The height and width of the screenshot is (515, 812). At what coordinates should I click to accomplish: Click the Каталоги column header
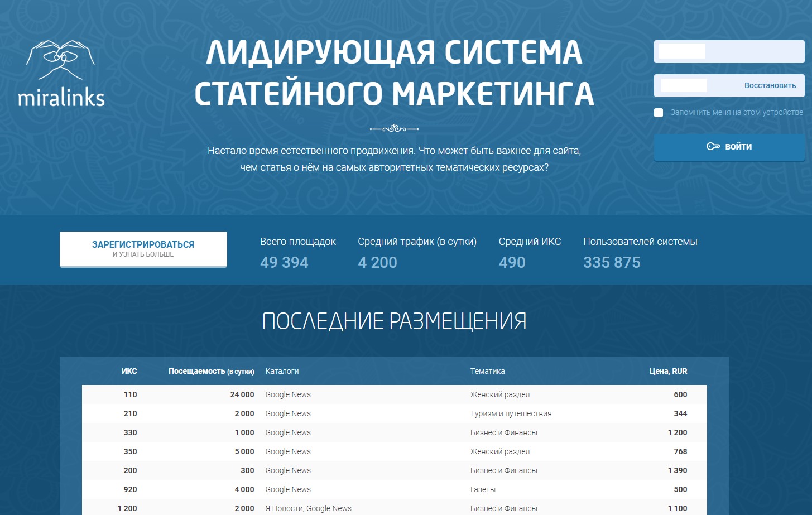point(282,371)
